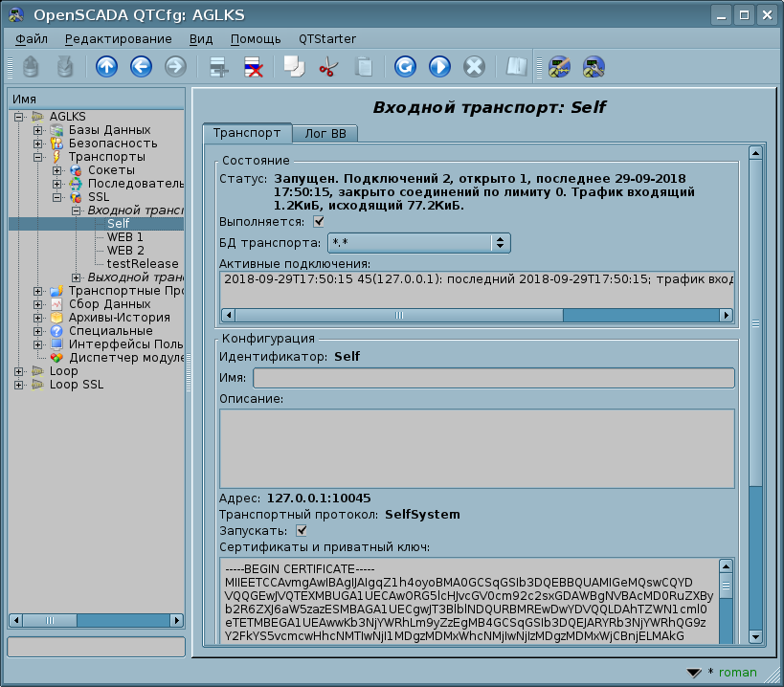Image resolution: width=784 pixels, height=687 pixels.
Task: Click the tree scrollbar left arrow
Action: 16,621
